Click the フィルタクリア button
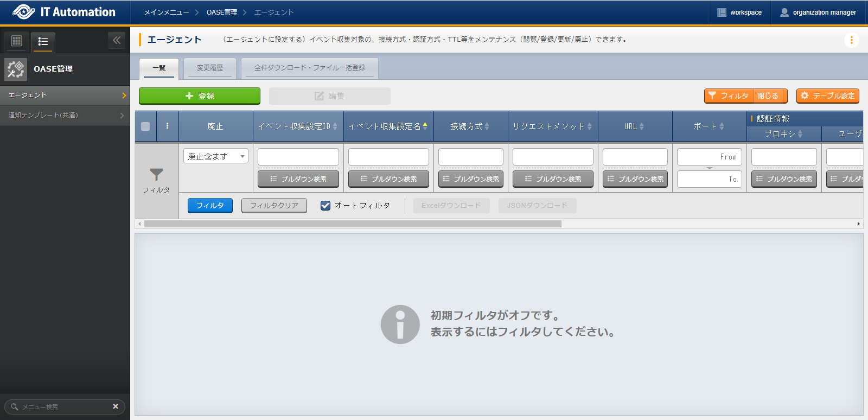Viewport: 868px width, 420px height. (x=274, y=206)
